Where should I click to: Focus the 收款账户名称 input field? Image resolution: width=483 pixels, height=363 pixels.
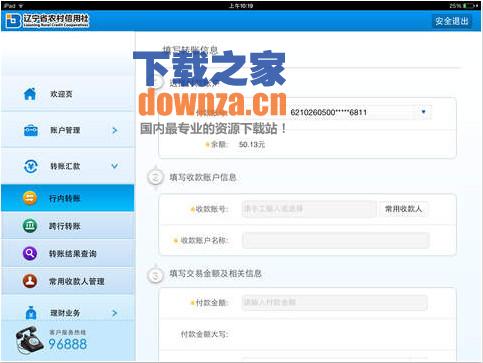(x=336, y=240)
